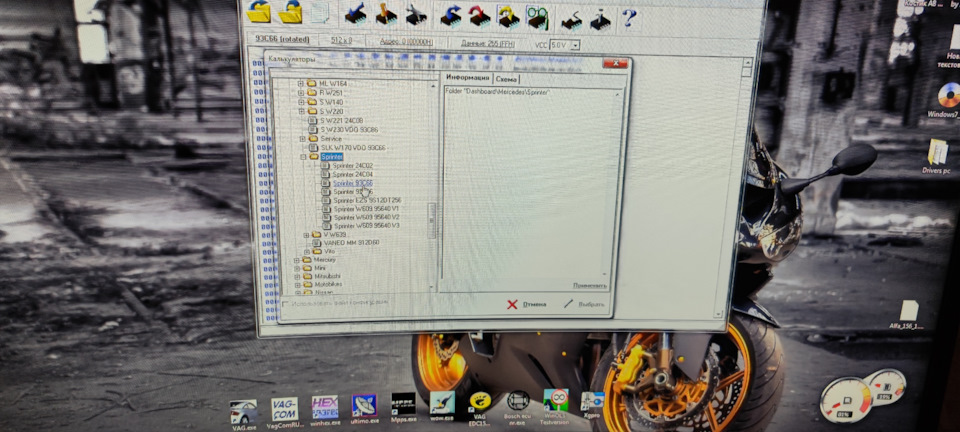Toggle the config file checkbox in dialog
This screenshot has height=432, width=960.
coord(285,304)
